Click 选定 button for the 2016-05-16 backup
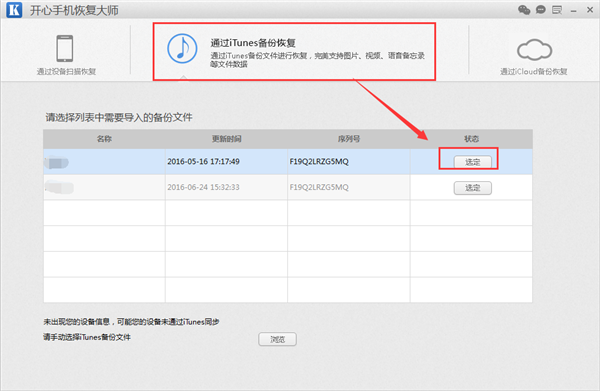The image size is (600, 391). (x=473, y=162)
